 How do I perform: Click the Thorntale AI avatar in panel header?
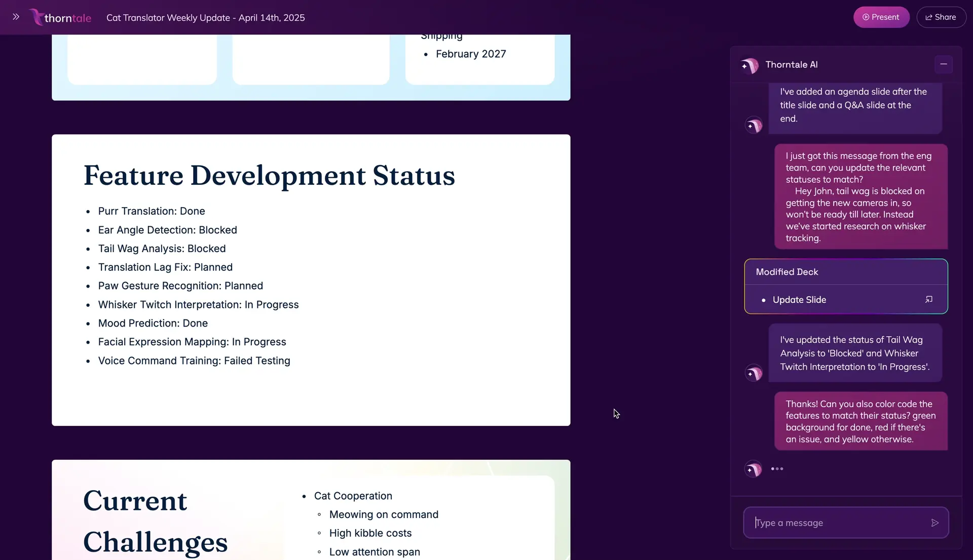click(x=750, y=65)
